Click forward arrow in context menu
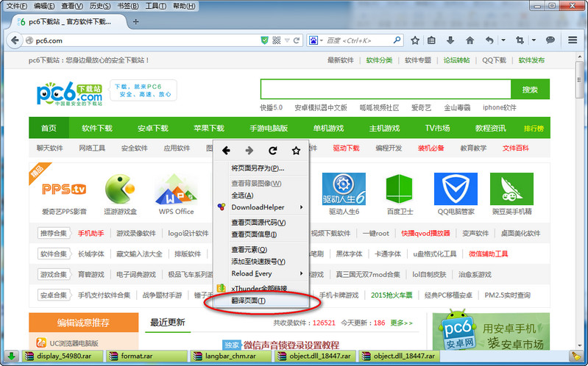 tap(249, 151)
